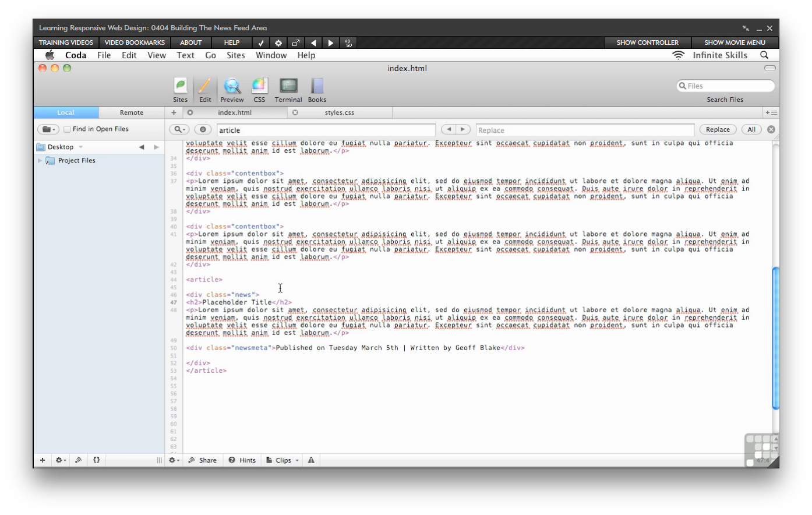Go to previous find match arrow

pos(449,129)
